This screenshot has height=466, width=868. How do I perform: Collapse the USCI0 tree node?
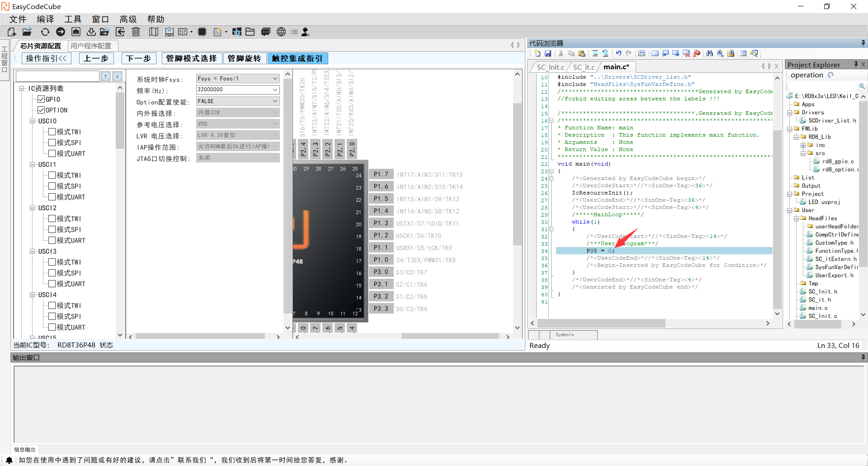[33, 121]
